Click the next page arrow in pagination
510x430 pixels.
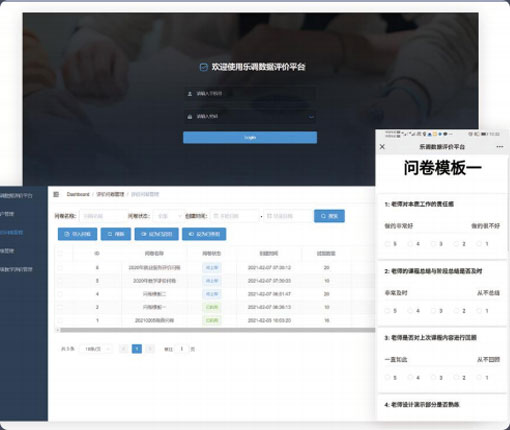[150, 349]
